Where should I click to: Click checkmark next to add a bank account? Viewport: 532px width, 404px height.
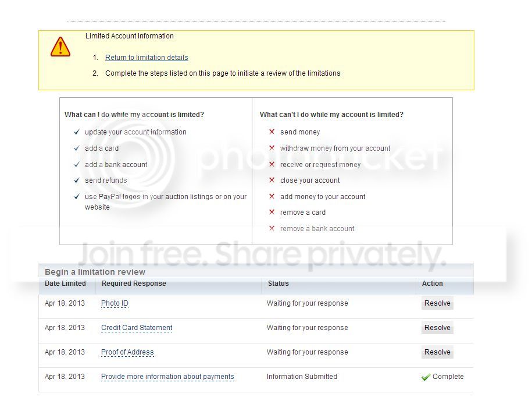[77, 165]
